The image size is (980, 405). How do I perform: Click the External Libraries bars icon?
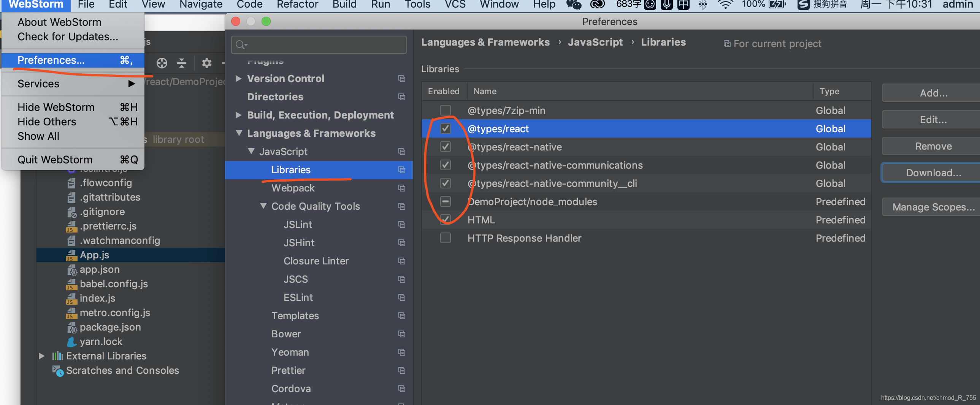pyautogui.click(x=57, y=356)
